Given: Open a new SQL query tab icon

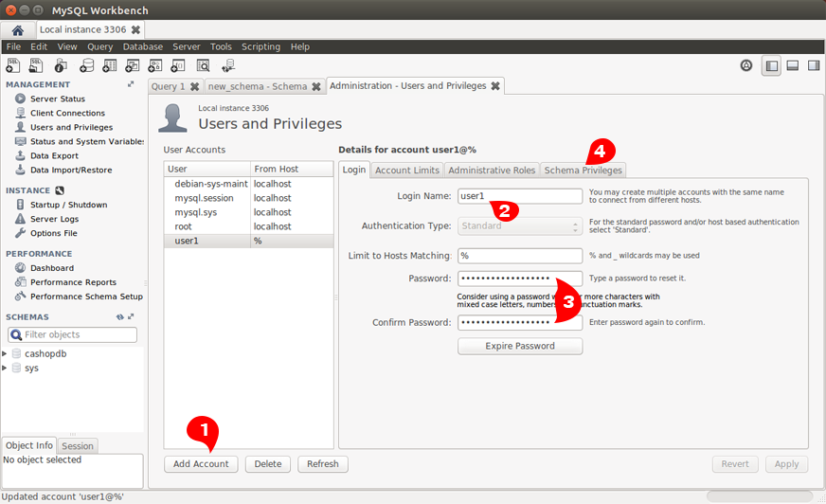Looking at the screenshot, I should click(12, 65).
